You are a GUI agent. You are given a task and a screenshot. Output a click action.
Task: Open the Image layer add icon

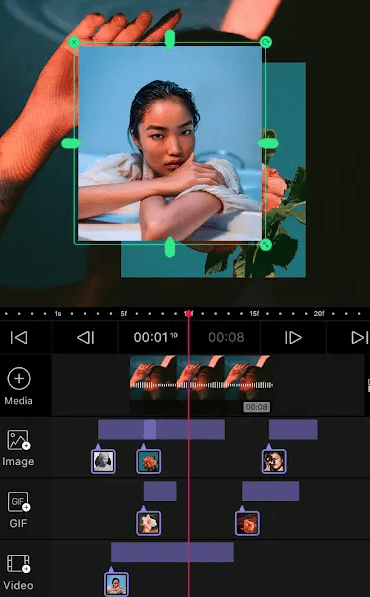click(x=19, y=440)
